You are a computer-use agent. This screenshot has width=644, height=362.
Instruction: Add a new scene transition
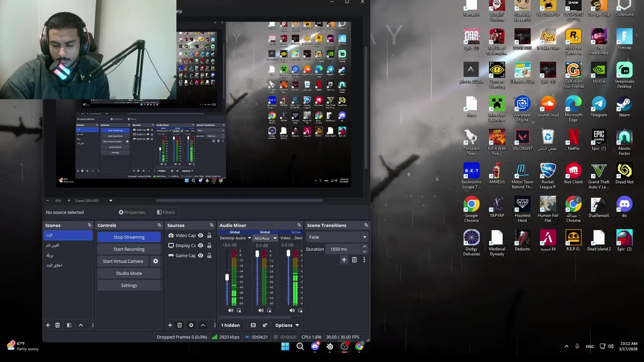coord(344,260)
